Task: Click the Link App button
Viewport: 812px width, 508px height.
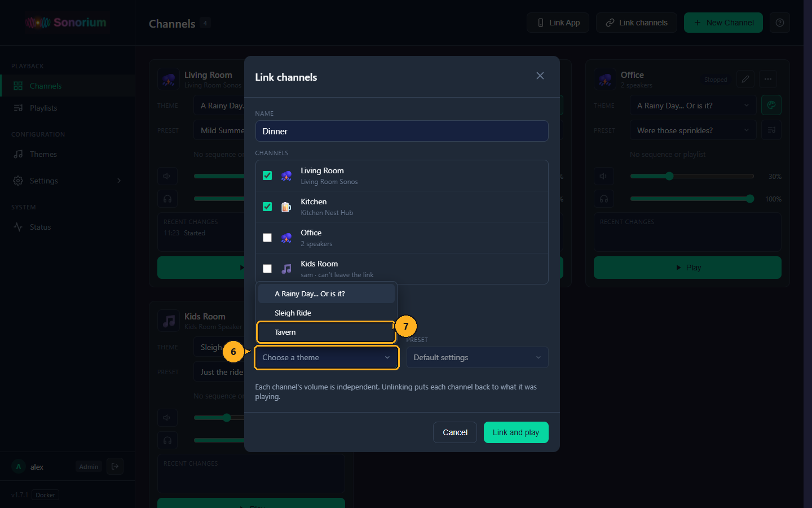Action: click(558, 23)
